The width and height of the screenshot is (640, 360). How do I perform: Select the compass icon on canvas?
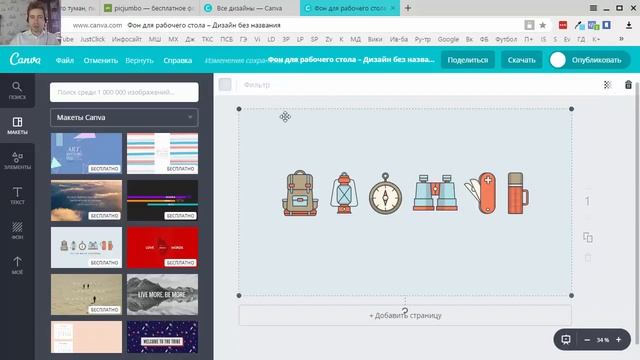pos(385,193)
